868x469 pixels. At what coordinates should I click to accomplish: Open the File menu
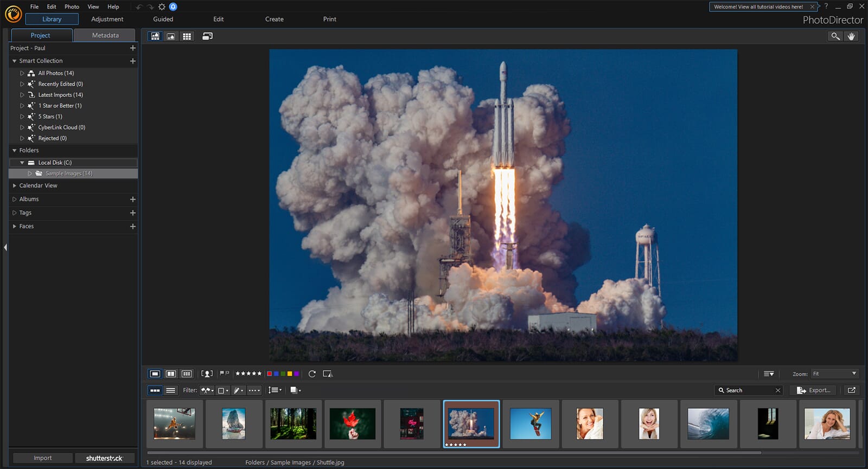click(x=34, y=7)
